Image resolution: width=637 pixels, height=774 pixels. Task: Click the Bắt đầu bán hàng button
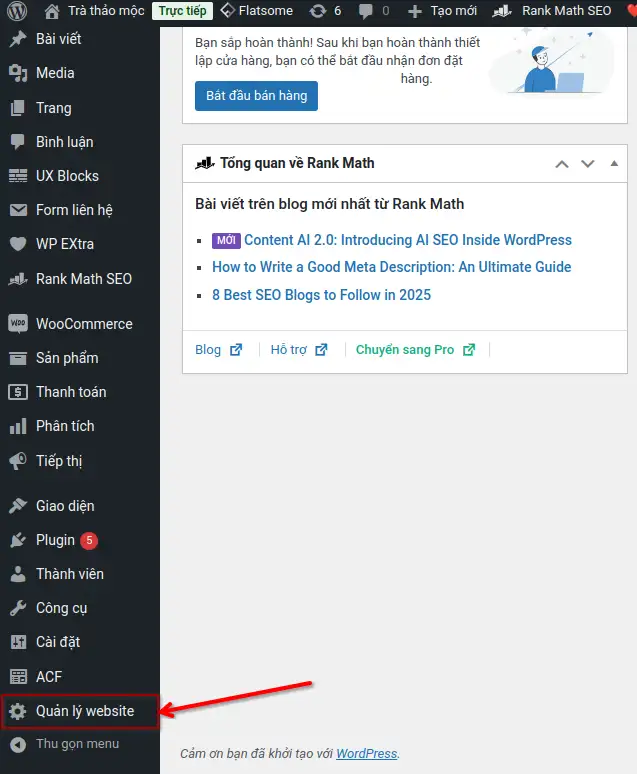[256, 96]
